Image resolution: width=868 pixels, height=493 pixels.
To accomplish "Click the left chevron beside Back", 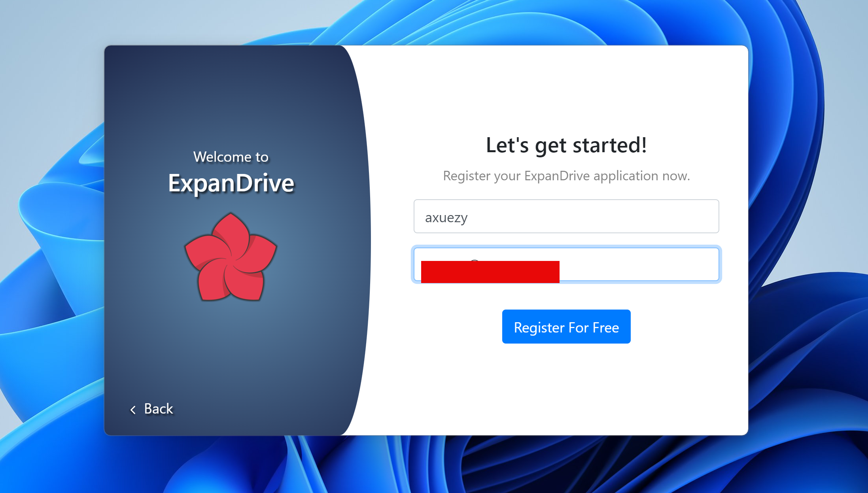I will coord(133,410).
